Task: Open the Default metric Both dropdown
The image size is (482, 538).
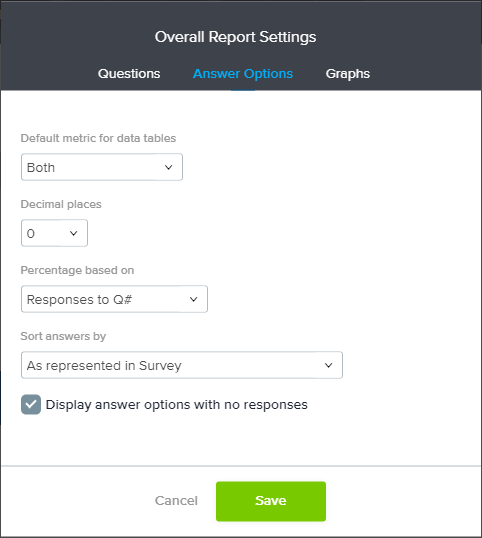Action: (x=102, y=167)
